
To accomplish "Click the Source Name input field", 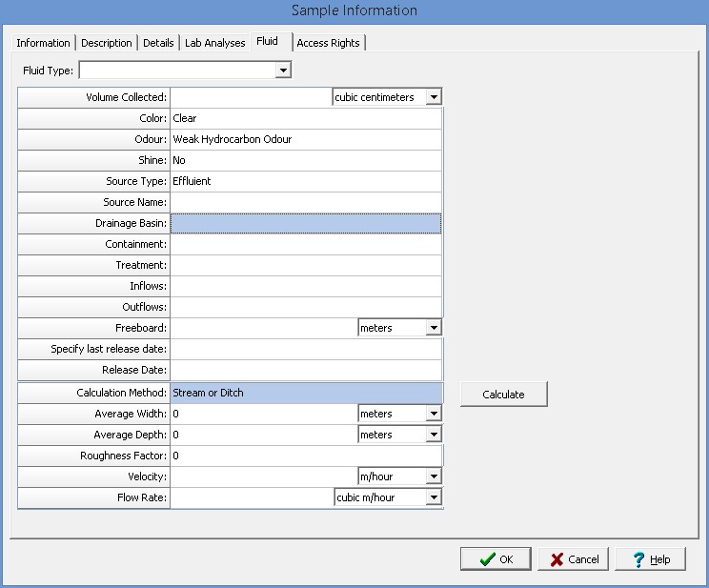I will [x=305, y=202].
